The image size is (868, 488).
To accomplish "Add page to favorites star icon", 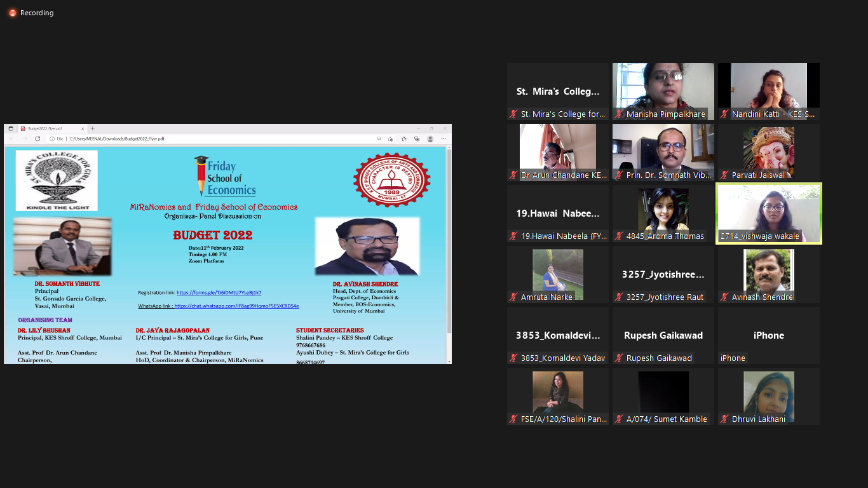I will click(390, 139).
